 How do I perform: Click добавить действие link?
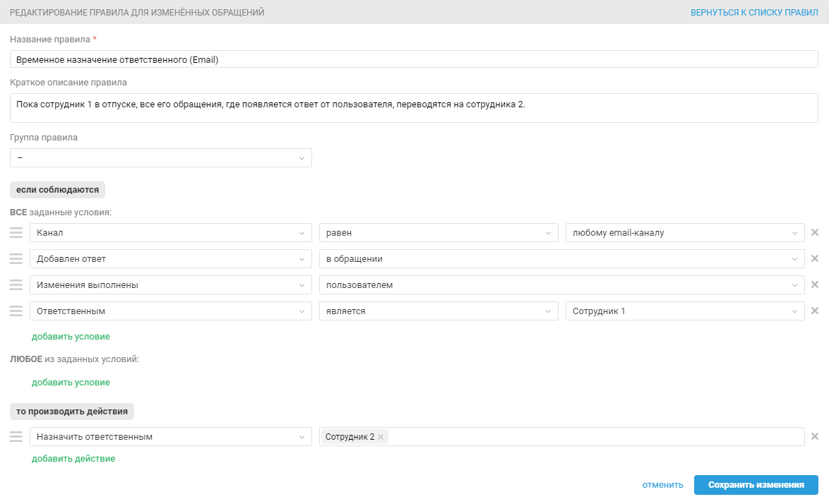[x=73, y=459]
